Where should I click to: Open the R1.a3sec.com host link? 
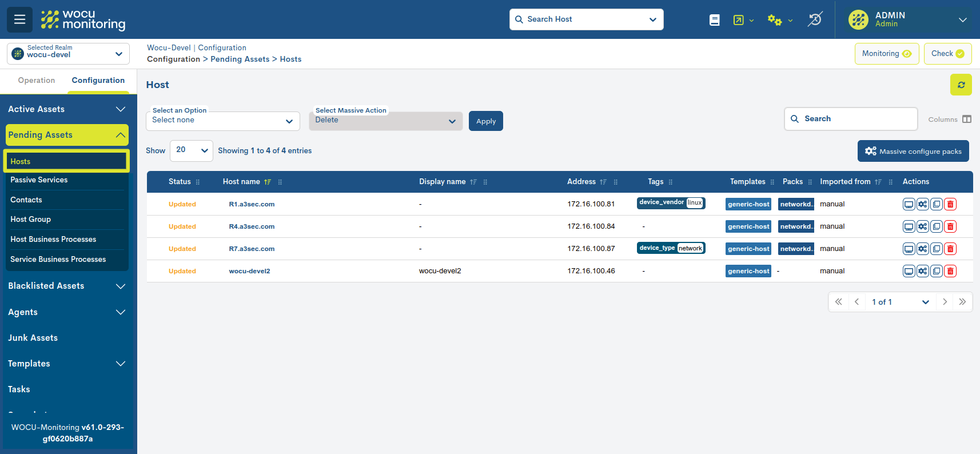point(252,204)
